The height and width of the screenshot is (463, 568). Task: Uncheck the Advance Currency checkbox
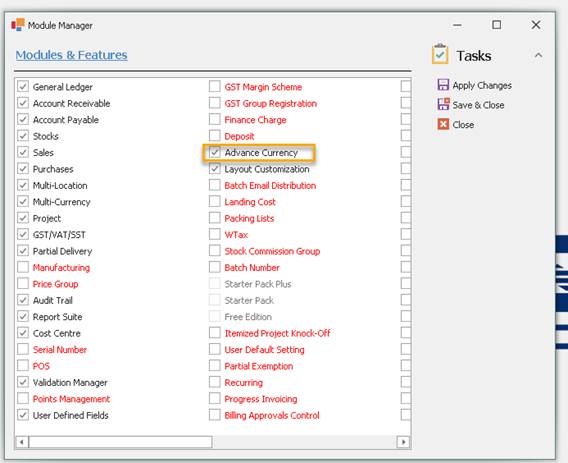[215, 152]
